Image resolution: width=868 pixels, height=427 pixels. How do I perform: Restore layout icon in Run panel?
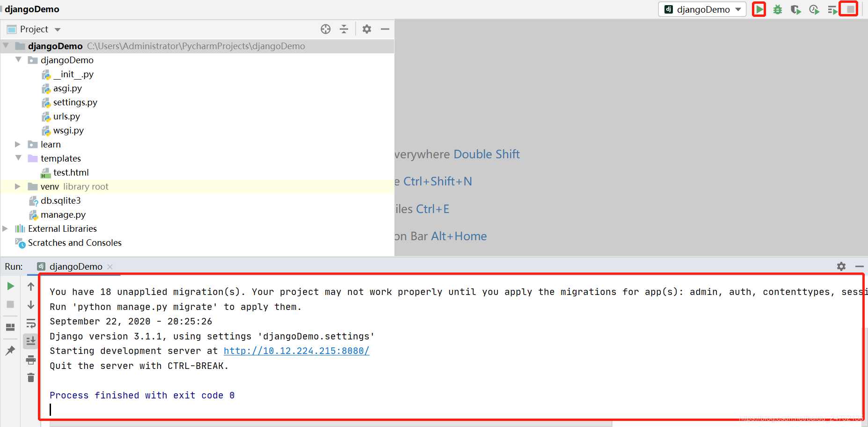(x=10, y=327)
